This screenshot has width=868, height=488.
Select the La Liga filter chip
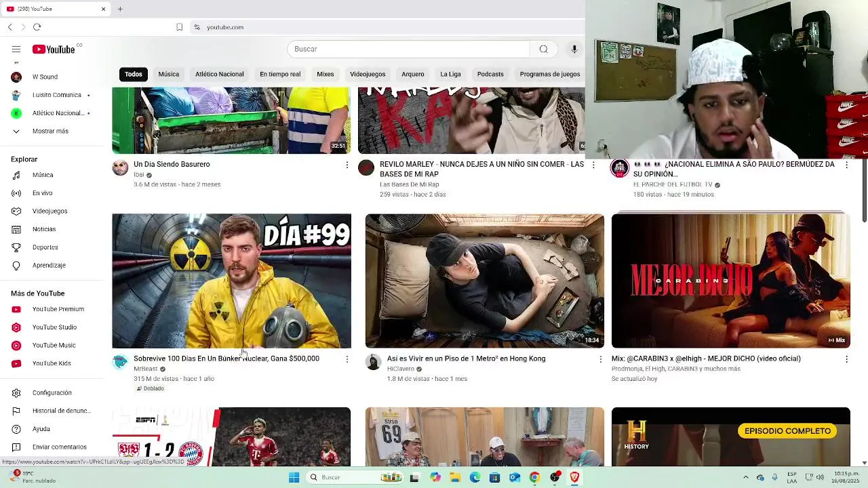coord(450,74)
